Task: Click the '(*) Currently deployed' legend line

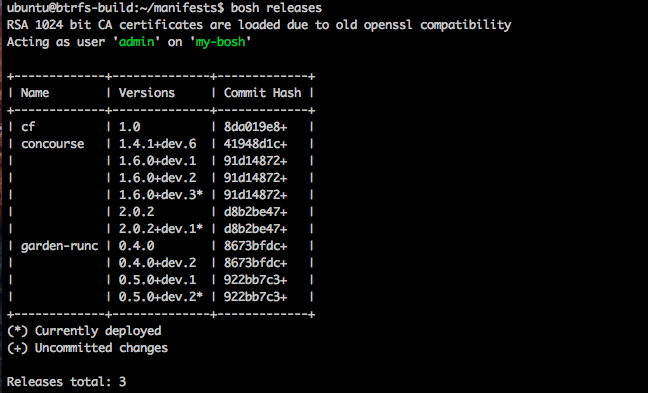Action: point(84,331)
